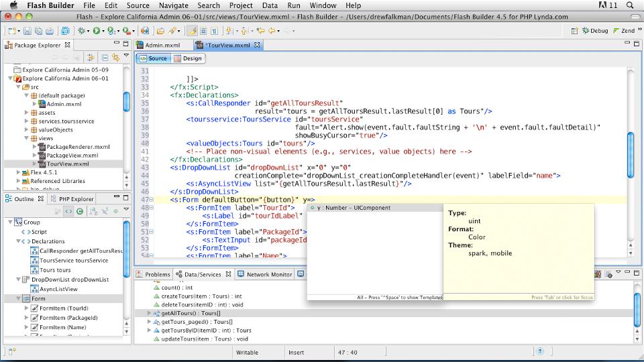Viewport: 644px width, 362px height.
Task: Open the Apple menu
Action: tap(13, 5)
